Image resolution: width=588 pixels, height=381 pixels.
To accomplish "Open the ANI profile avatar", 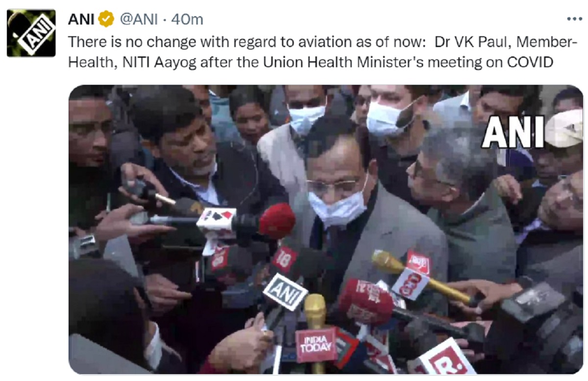I will (31, 33).
